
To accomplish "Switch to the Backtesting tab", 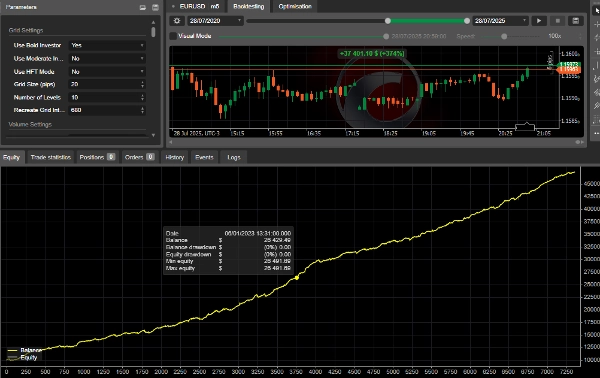I will [249, 7].
